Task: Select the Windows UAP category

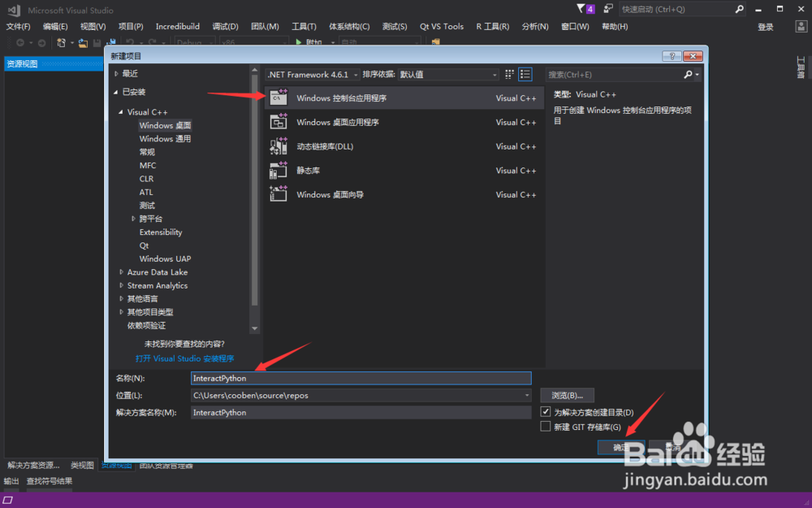Action: point(165,258)
